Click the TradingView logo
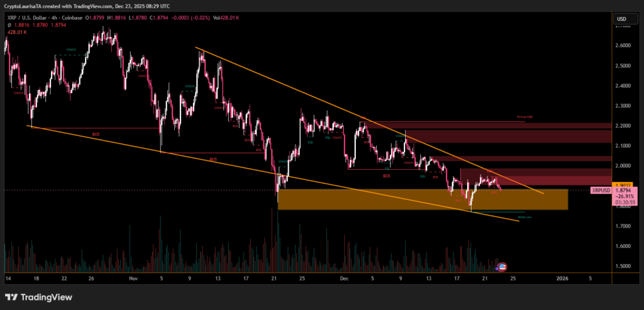This screenshot has height=310, width=644. (38, 297)
